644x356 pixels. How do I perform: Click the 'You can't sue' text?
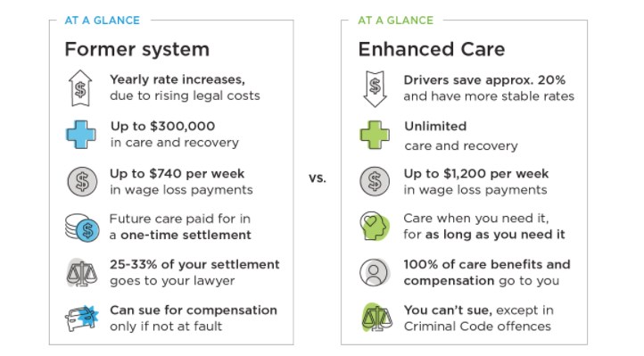coord(448,310)
